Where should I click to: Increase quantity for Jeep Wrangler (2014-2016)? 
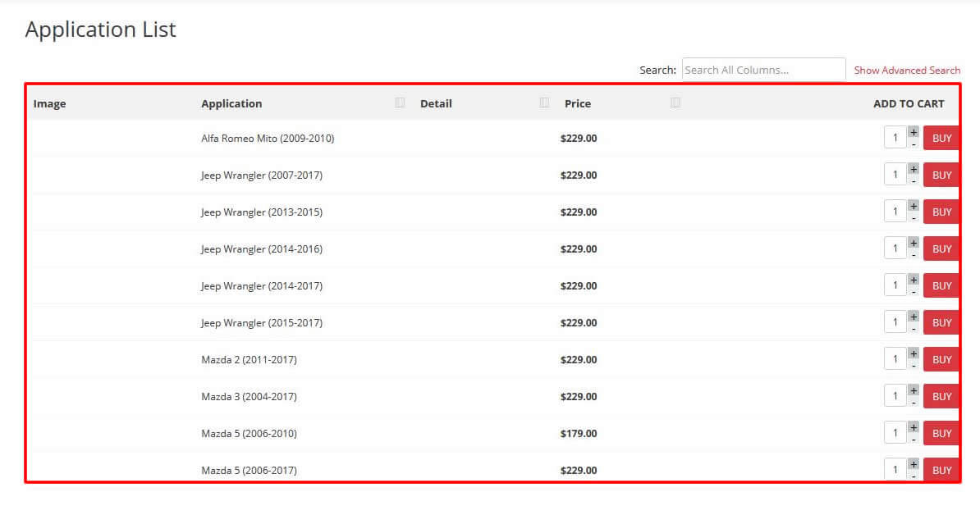click(x=914, y=243)
